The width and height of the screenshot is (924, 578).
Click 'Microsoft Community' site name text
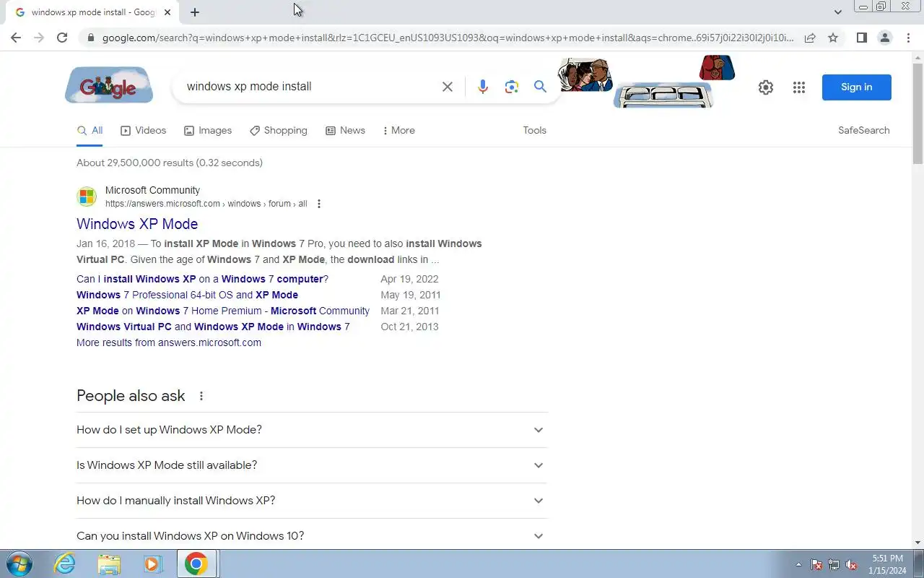pos(152,190)
